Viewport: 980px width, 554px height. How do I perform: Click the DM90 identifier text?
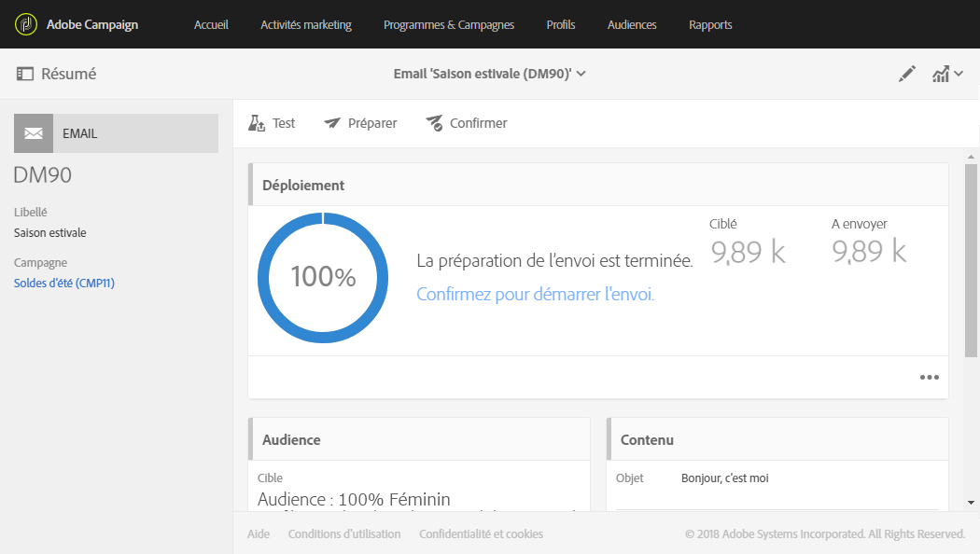coord(43,175)
